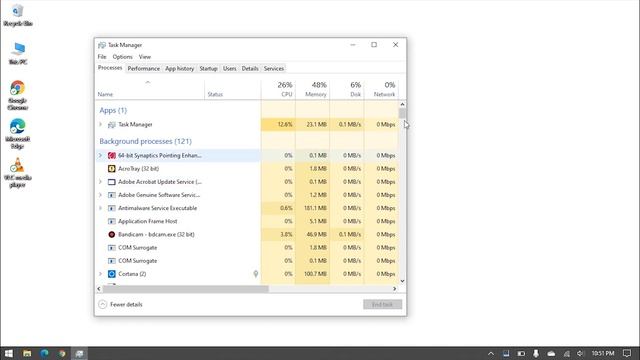The height and width of the screenshot is (360, 640).
Task: Sort by the CPU column header
Action: point(278,89)
